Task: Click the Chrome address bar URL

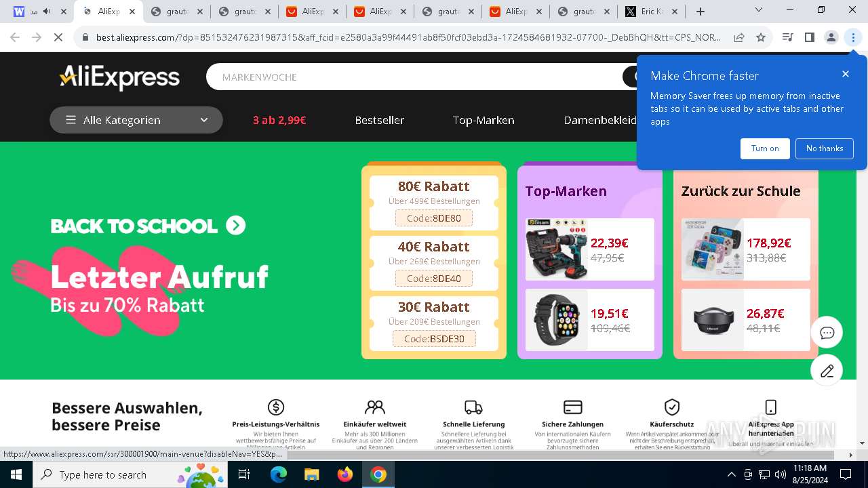Action: (408, 38)
